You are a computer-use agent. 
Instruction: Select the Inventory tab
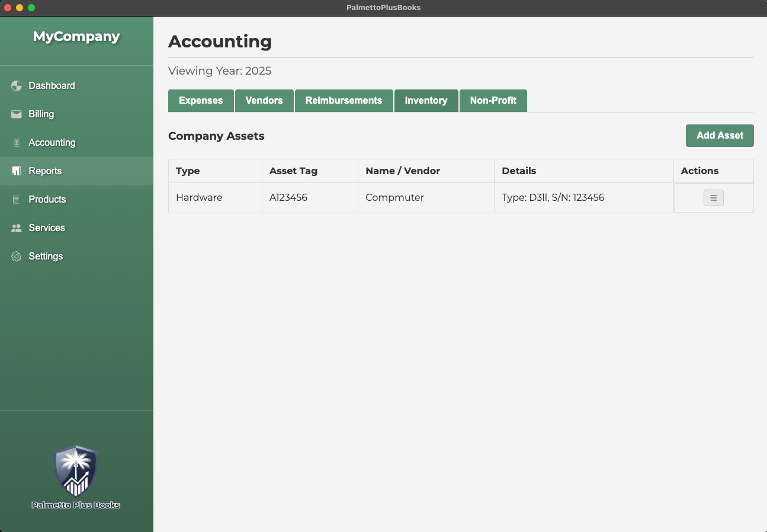pyautogui.click(x=426, y=101)
